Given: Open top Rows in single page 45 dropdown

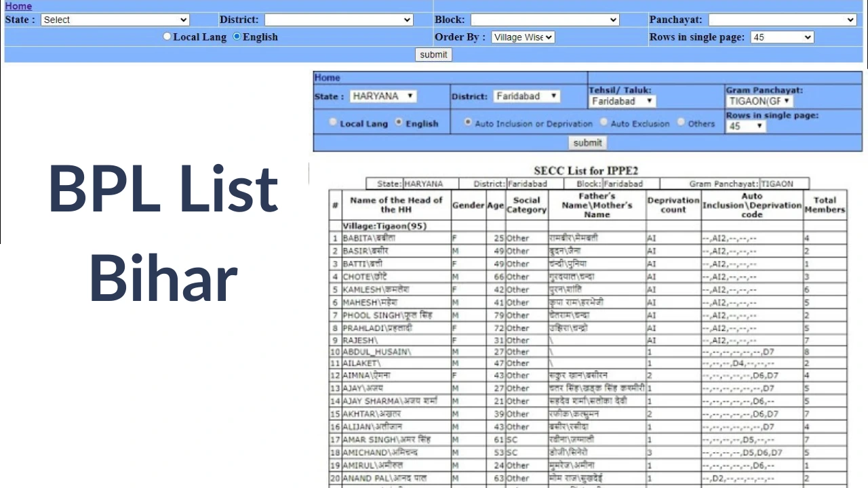Looking at the screenshot, I should point(782,37).
